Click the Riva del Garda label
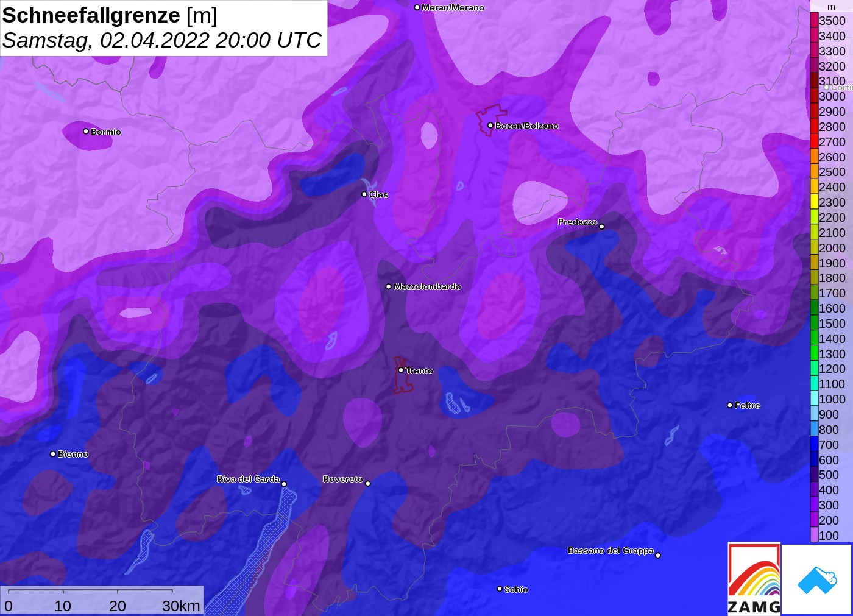The height and width of the screenshot is (616, 853). point(248,479)
